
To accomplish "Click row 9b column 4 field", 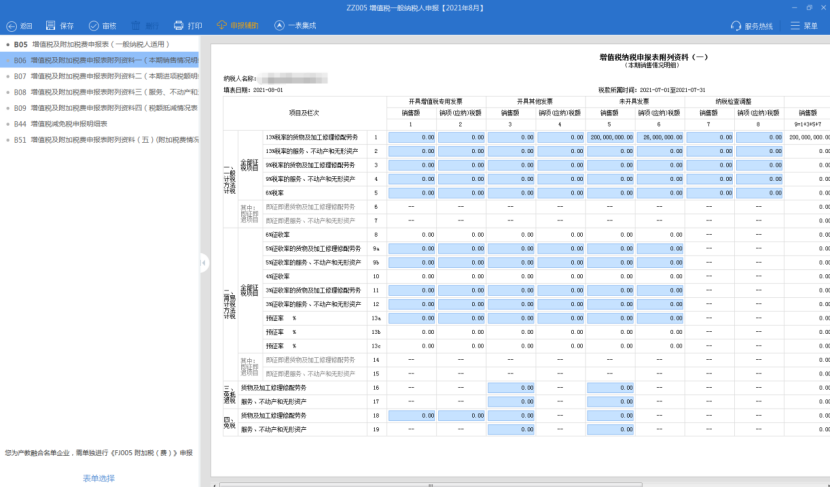I will [561, 263].
